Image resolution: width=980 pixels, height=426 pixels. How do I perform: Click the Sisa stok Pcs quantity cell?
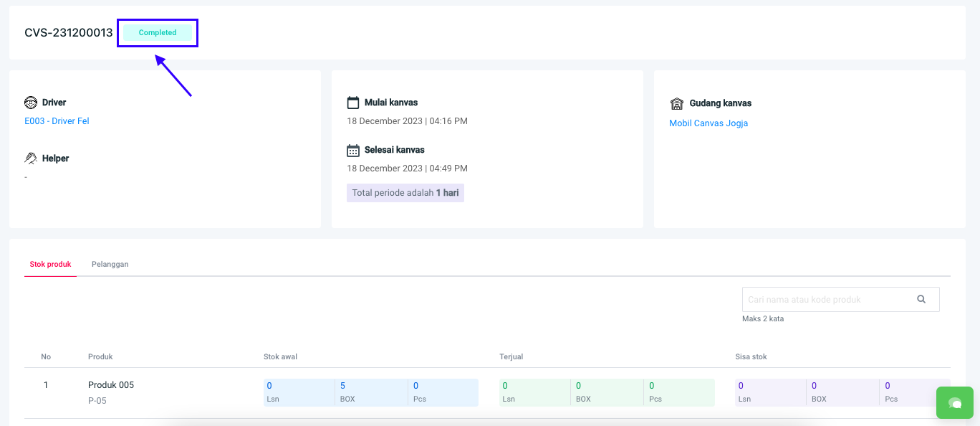pyautogui.click(x=913, y=392)
